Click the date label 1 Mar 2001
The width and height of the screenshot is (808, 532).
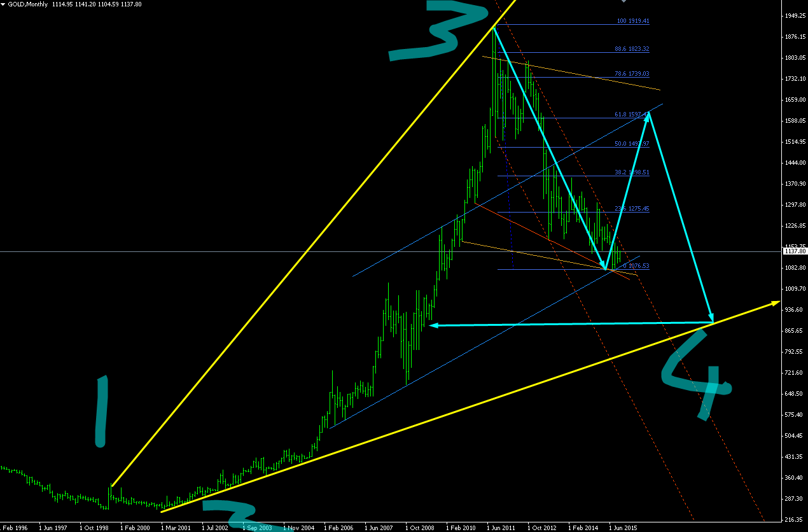pyautogui.click(x=175, y=528)
